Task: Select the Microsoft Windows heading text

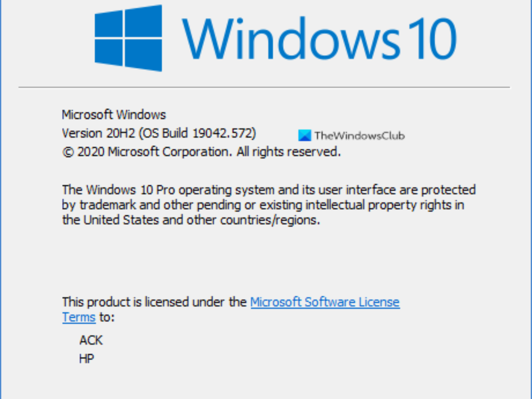Action: coord(114,115)
